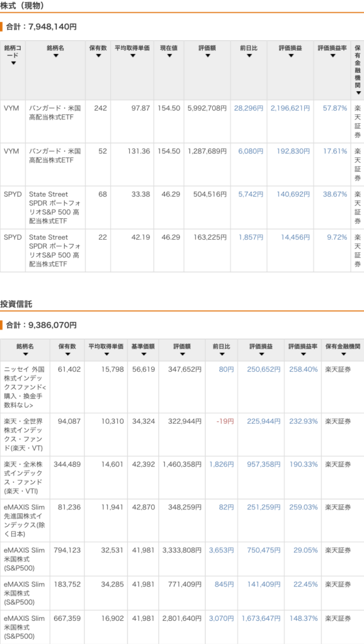This screenshot has width=364, height=644.
Task: Sort stocks by 保有数 arrow
Action: (x=98, y=56)
